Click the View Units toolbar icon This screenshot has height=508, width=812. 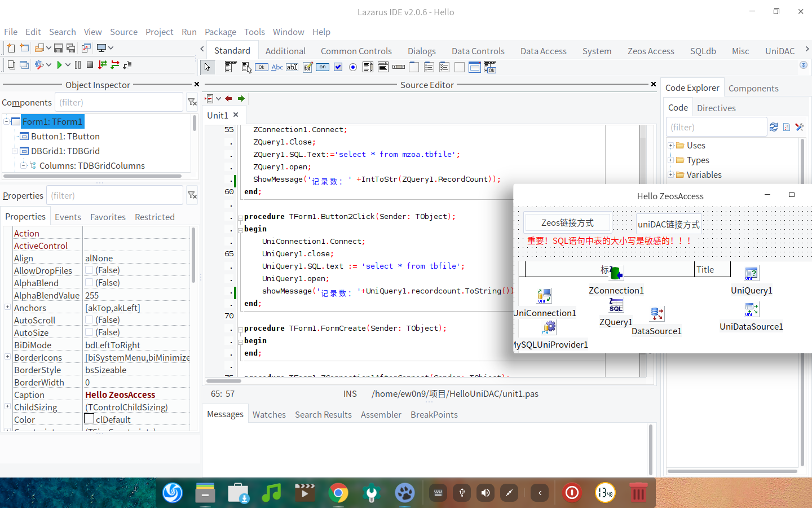[x=11, y=65]
